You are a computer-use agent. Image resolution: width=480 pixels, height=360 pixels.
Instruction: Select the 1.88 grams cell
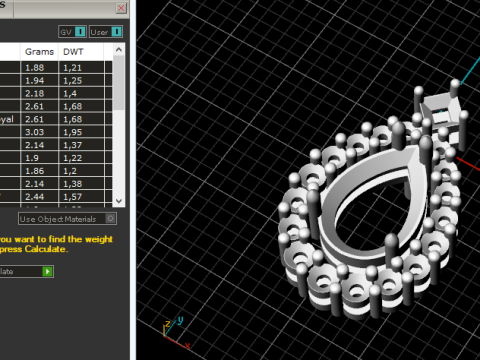click(39, 68)
